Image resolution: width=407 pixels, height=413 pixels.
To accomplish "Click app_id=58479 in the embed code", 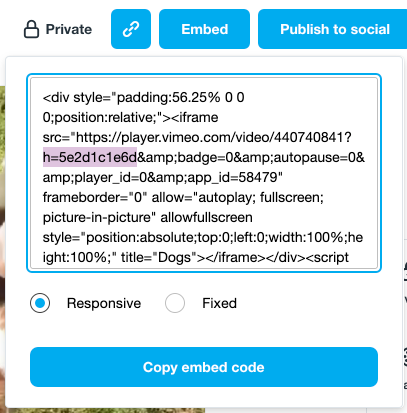I will (232, 177).
